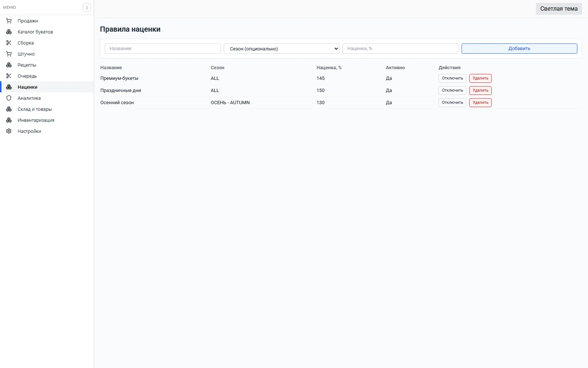The width and height of the screenshot is (588, 368).
Task: Delete the Праздничные дни rule
Action: click(x=480, y=91)
